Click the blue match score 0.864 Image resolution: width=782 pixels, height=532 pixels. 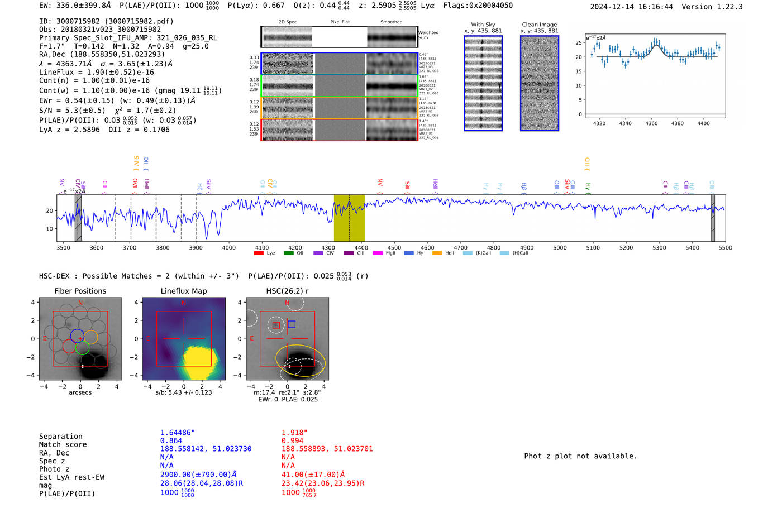[171, 441]
